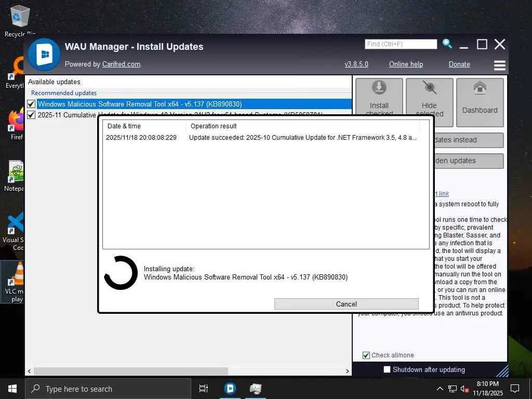Viewport: 532px width, 399px height.
Task: Enable Shutdown after updating checkbox
Action: click(x=387, y=369)
